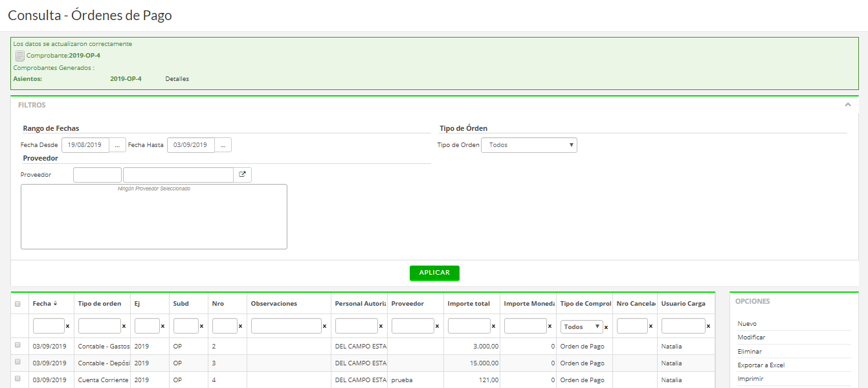
Task: Sort by Tipo de orden header
Action: [x=100, y=304]
